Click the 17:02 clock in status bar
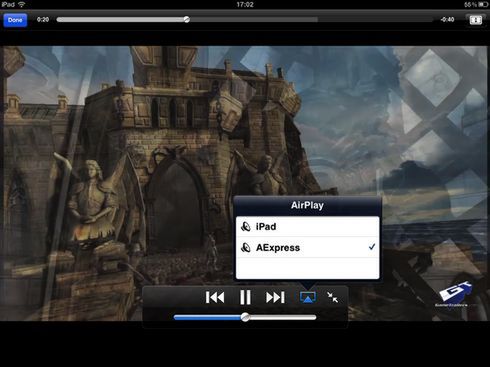Viewport: 490px width, 367px height. 245,4
